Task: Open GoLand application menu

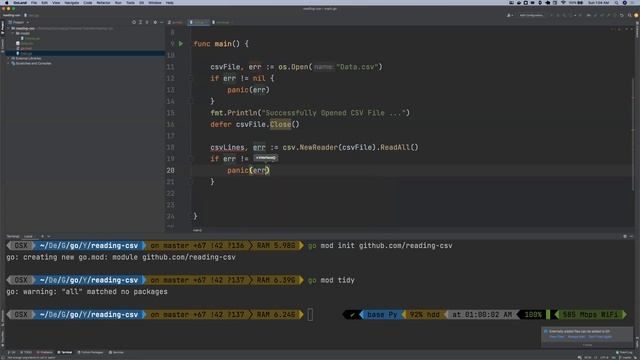Action: click(20, 3)
